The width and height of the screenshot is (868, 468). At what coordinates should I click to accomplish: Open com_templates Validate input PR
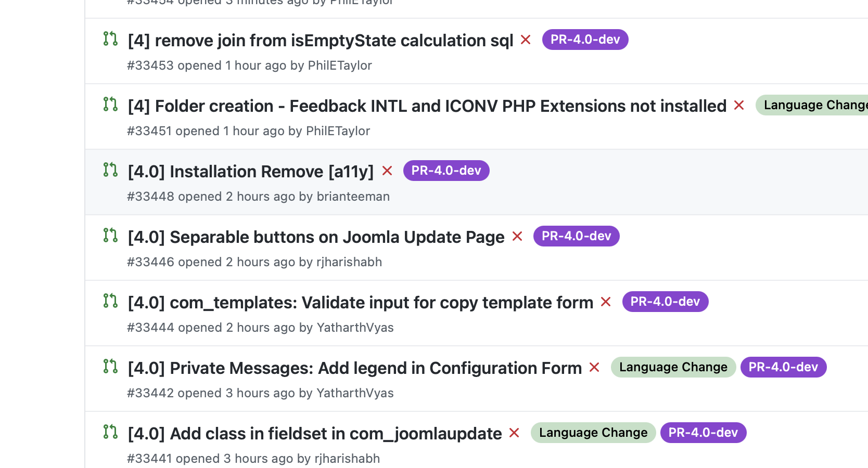click(x=361, y=303)
